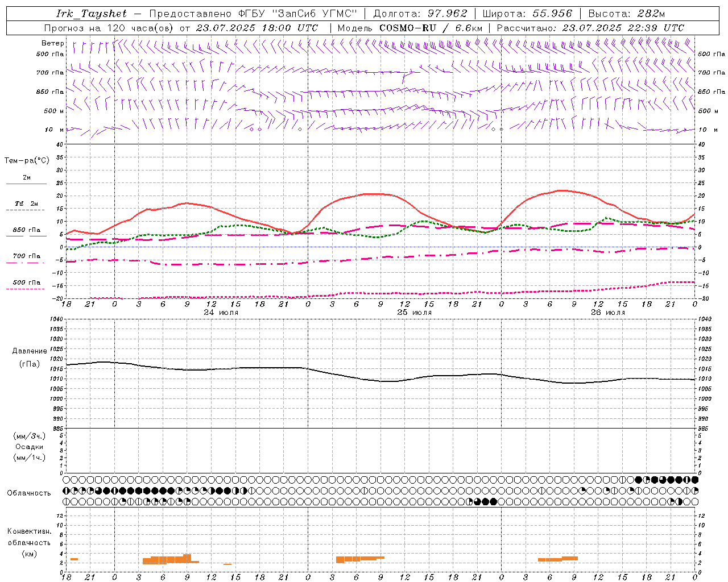Click the Ветер label of wind panel

click(x=53, y=43)
